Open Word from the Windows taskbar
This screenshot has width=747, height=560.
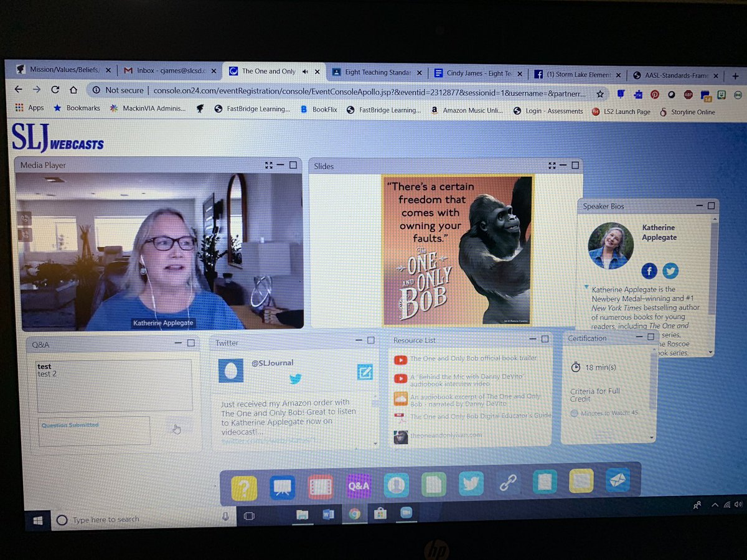(329, 514)
